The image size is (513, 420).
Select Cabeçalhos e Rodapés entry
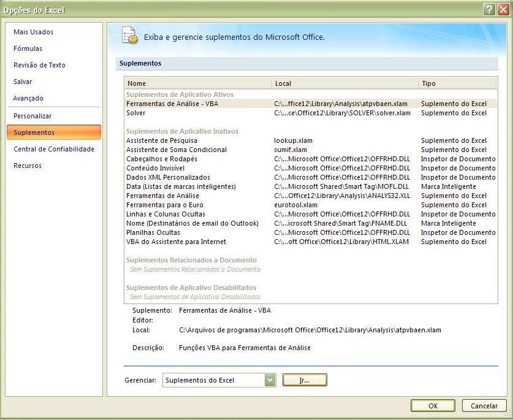pyautogui.click(x=311, y=159)
